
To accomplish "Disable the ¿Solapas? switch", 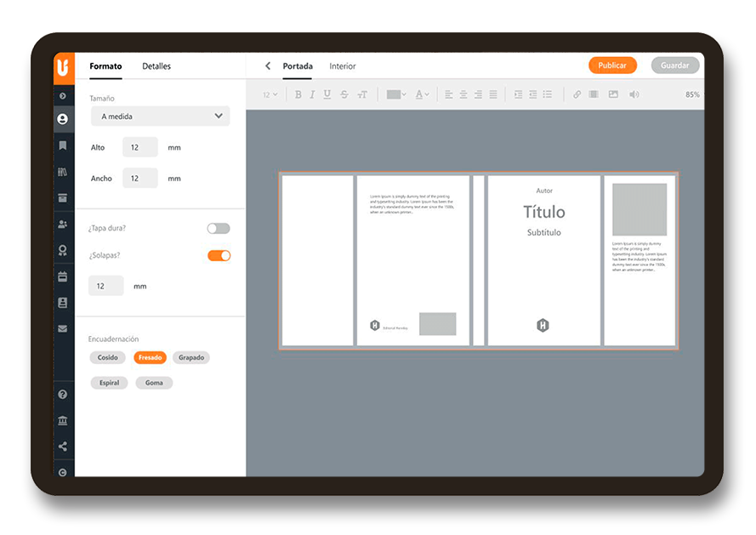I will point(219,256).
